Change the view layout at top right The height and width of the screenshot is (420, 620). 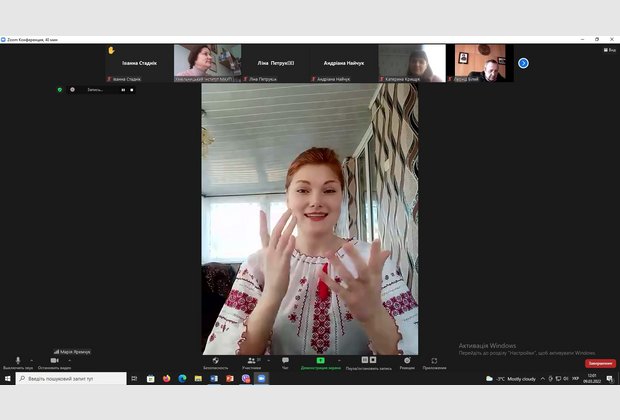pos(609,49)
